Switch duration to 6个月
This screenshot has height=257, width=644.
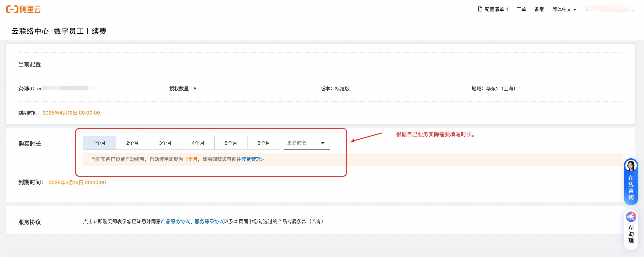(263, 143)
